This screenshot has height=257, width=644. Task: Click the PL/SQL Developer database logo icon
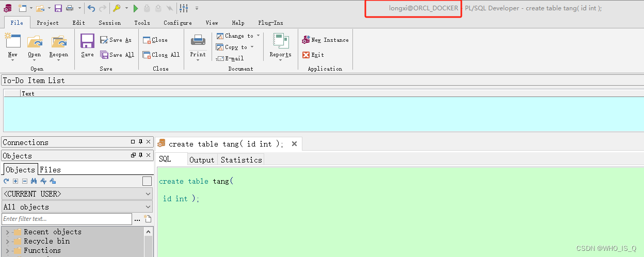7,8
